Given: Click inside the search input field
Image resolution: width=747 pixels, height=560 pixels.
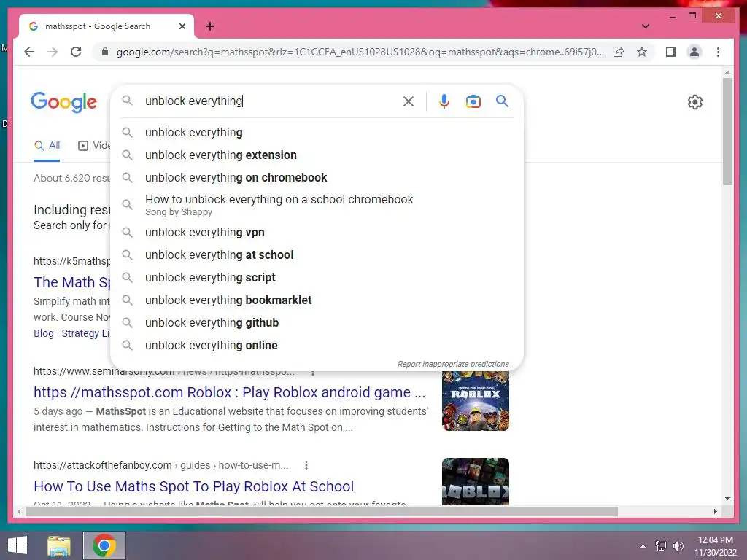Looking at the screenshot, I should tap(271, 101).
